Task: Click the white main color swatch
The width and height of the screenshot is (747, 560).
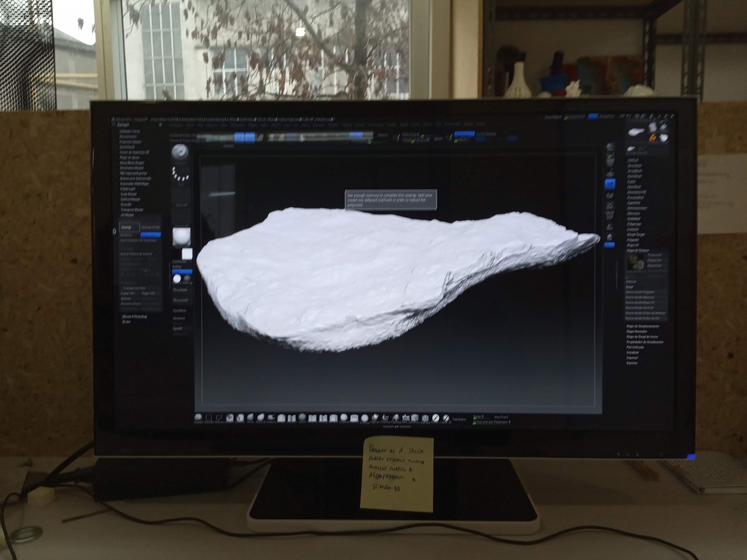Action: pos(187,254)
